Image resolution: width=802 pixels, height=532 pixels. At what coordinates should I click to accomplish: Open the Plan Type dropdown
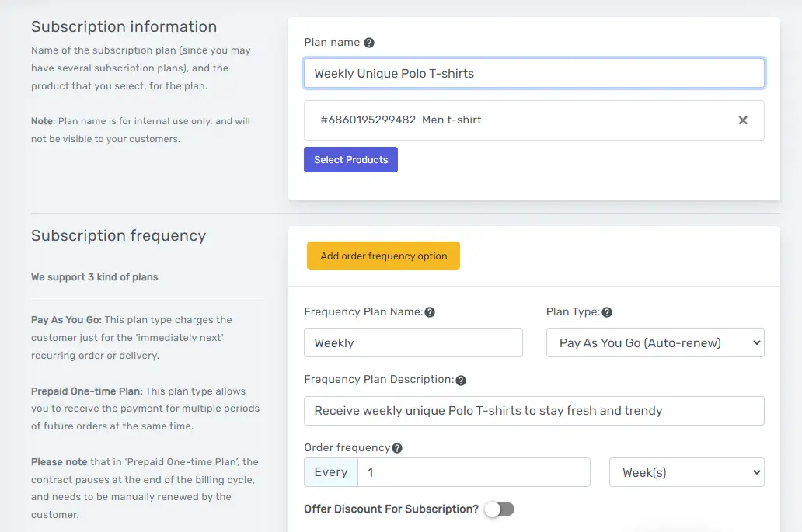655,342
